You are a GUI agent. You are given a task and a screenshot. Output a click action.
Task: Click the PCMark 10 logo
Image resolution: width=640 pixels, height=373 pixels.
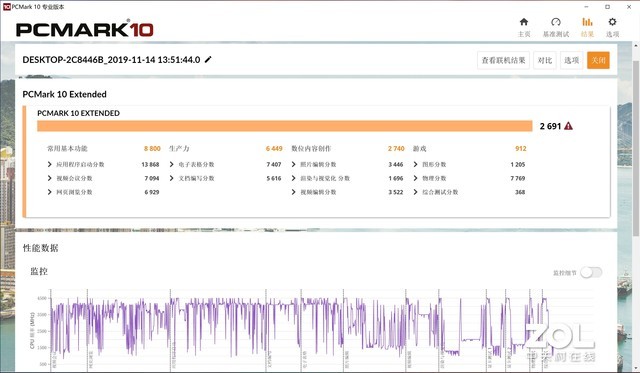[84, 29]
